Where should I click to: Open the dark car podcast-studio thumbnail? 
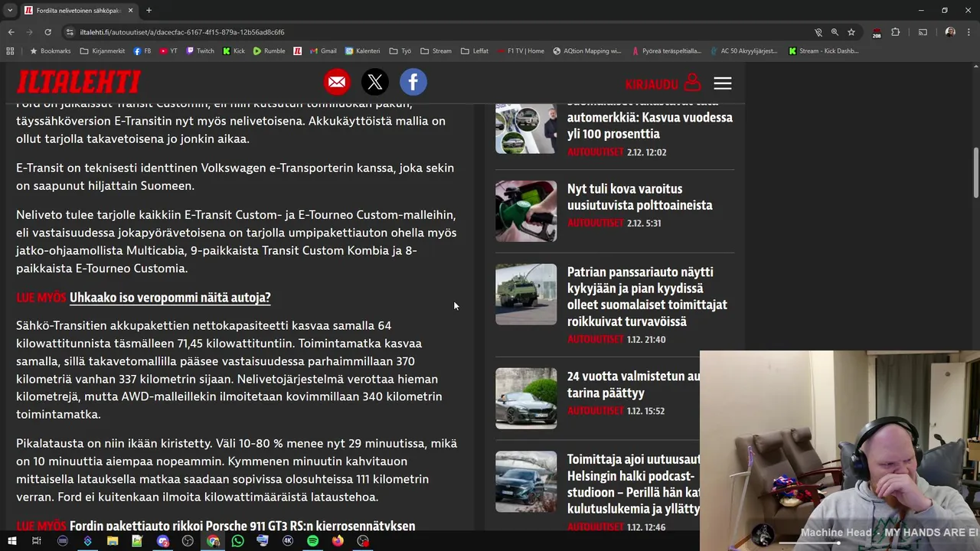[526, 481]
